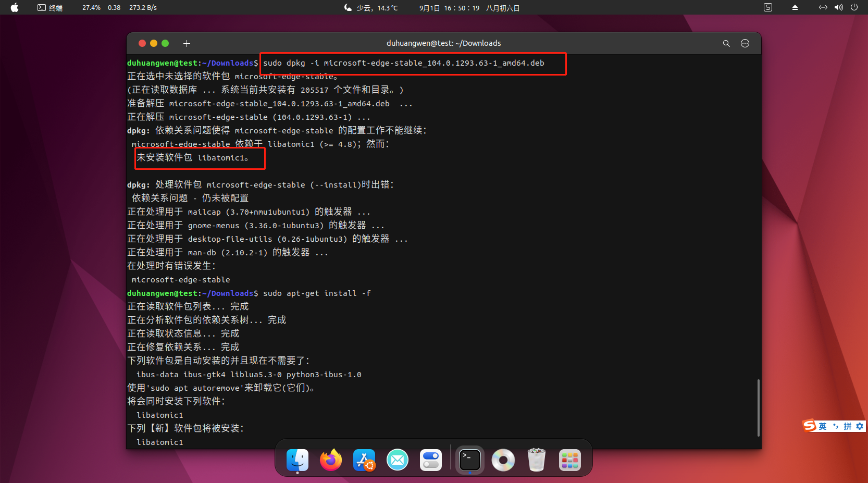Open the 终端 app menu in top bar

click(50, 8)
